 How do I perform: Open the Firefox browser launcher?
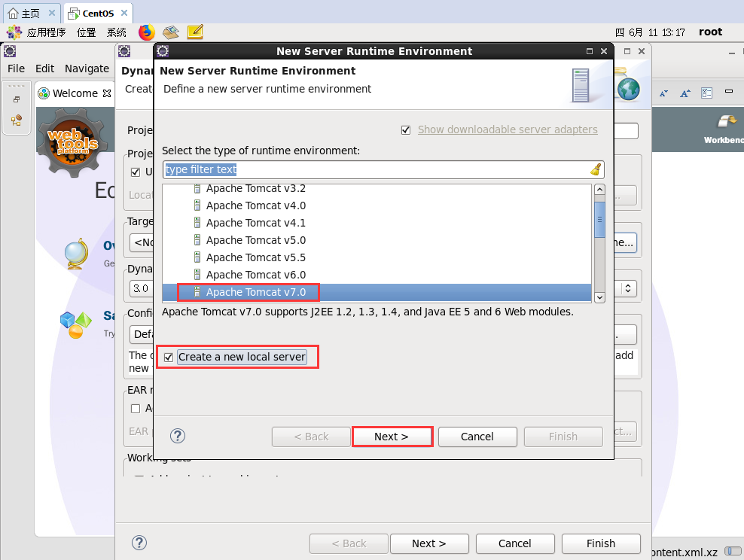click(147, 32)
